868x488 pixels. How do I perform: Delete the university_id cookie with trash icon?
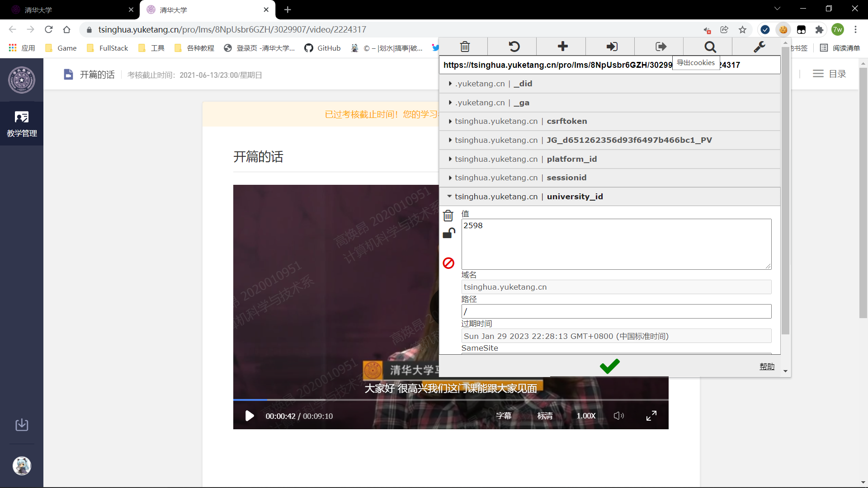tap(448, 216)
